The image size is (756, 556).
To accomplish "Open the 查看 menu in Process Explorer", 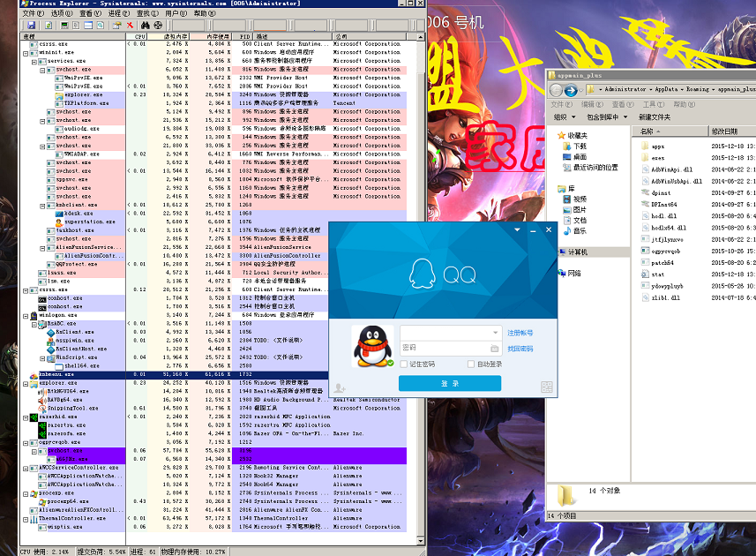I will [90, 13].
